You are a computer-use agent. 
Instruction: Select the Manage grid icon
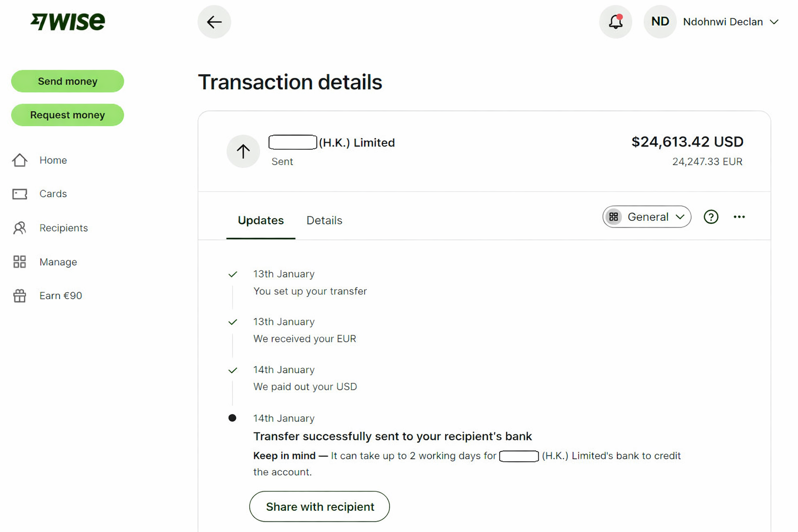(x=20, y=262)
